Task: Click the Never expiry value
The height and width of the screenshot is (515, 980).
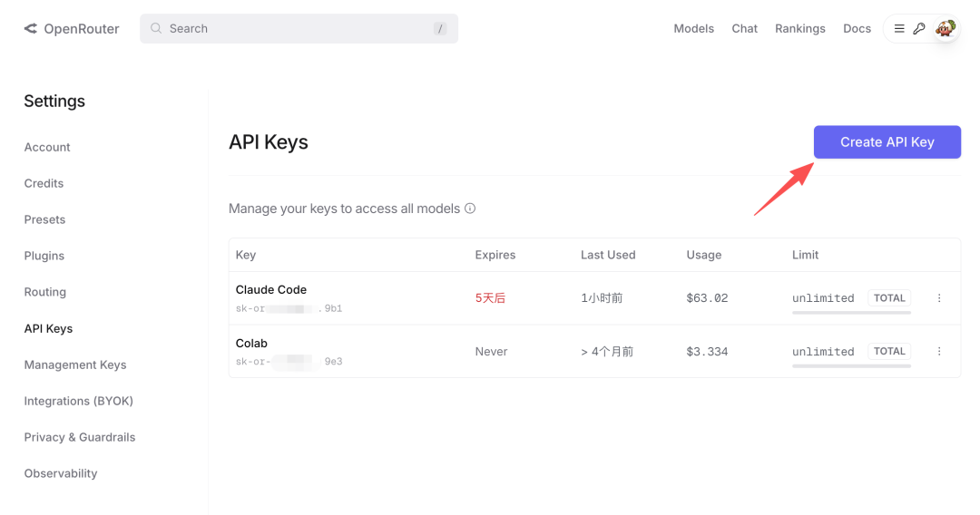Action: click(491, 352)
